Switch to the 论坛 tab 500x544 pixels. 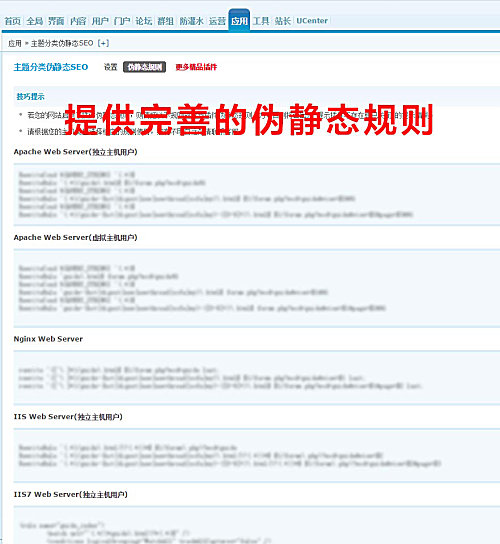[144, 21]
